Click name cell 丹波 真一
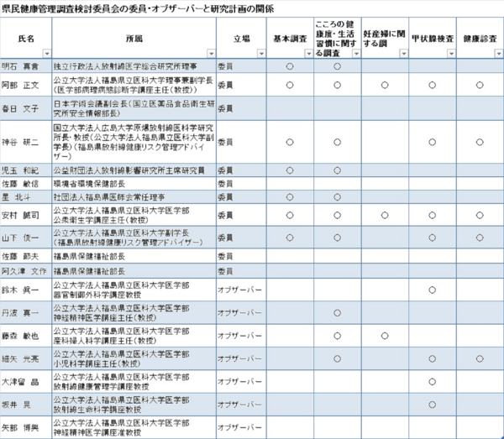 click(x=26, y=313)
